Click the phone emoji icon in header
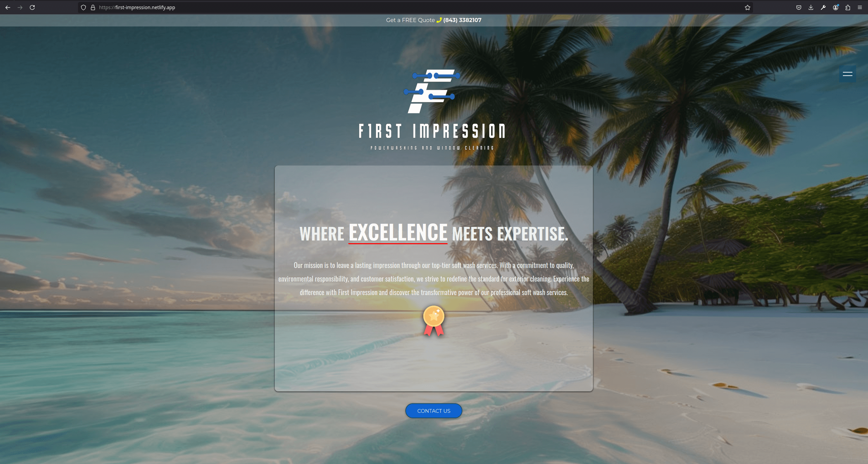 point(439,20)
